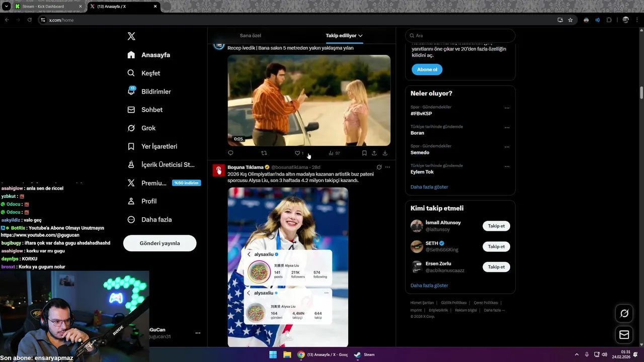Image resolution: width=644 pixels, height=362 pixels.
Task: Reload the page
Action: tap(29, 20)
